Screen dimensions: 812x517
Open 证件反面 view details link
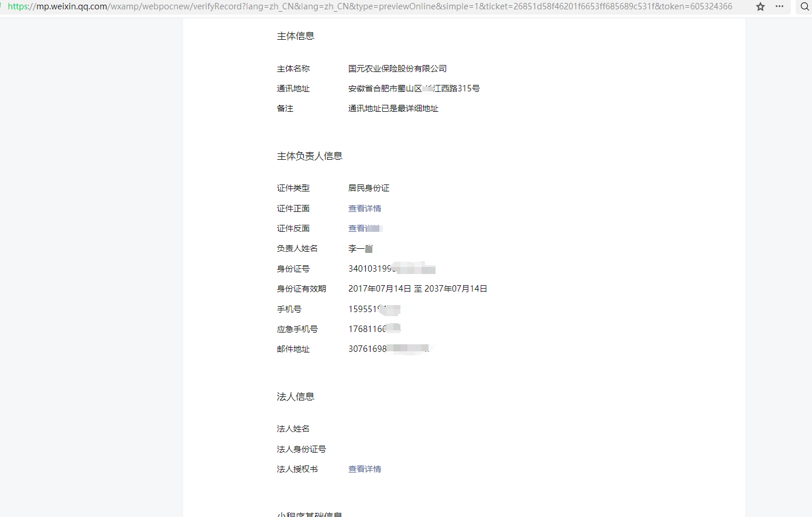pyautogui.click(x=365, y=228)
